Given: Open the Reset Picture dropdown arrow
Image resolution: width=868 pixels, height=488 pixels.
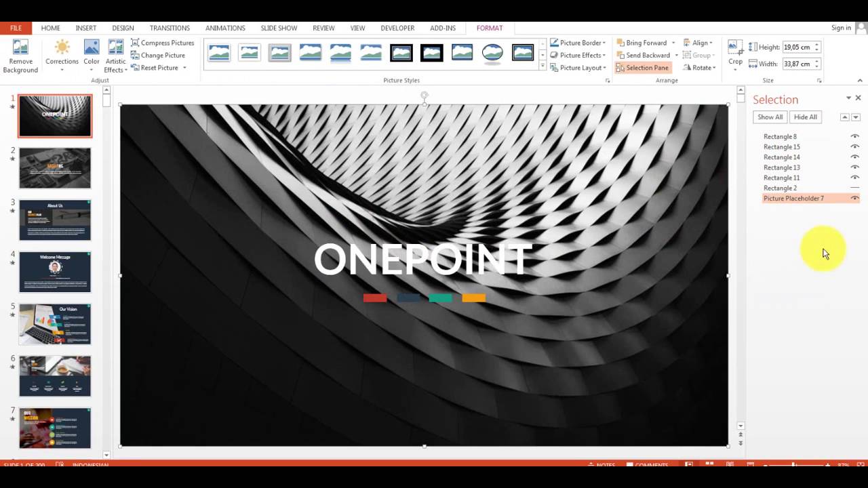Looking at the screenshot, I should 184,68.
